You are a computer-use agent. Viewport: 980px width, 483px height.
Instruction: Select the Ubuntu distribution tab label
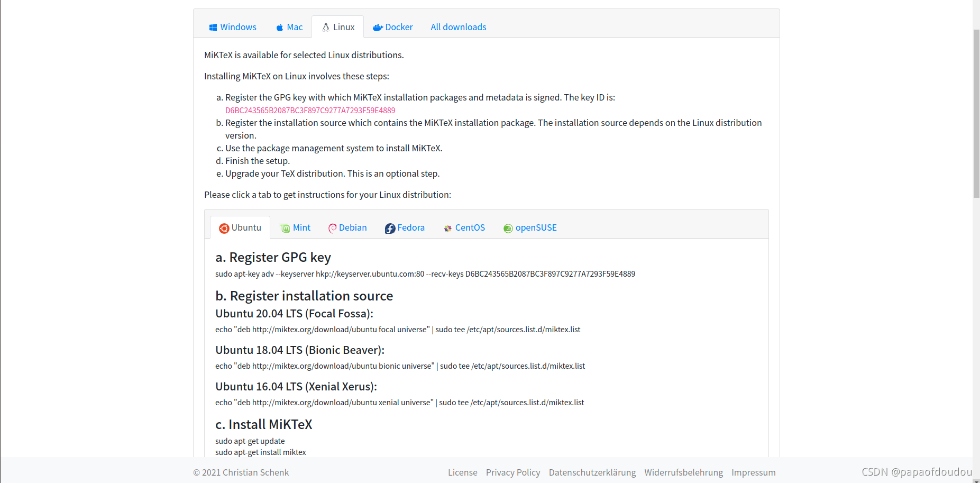click(x=246, y=227)
